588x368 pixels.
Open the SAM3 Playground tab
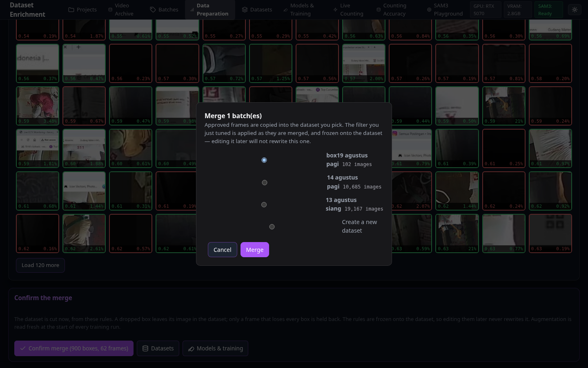pos(445,10)
